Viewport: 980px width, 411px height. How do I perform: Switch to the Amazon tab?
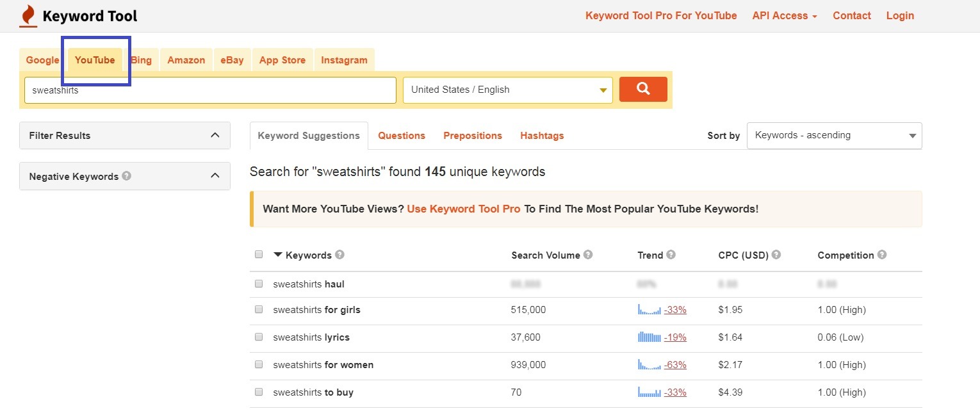[x=186, y=60]
